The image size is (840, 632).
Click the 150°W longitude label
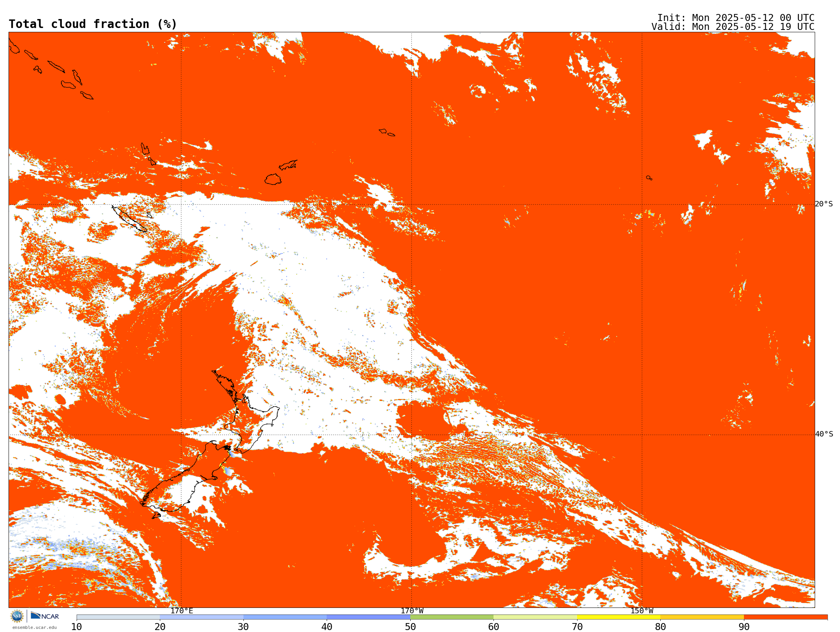pos(642,611)
